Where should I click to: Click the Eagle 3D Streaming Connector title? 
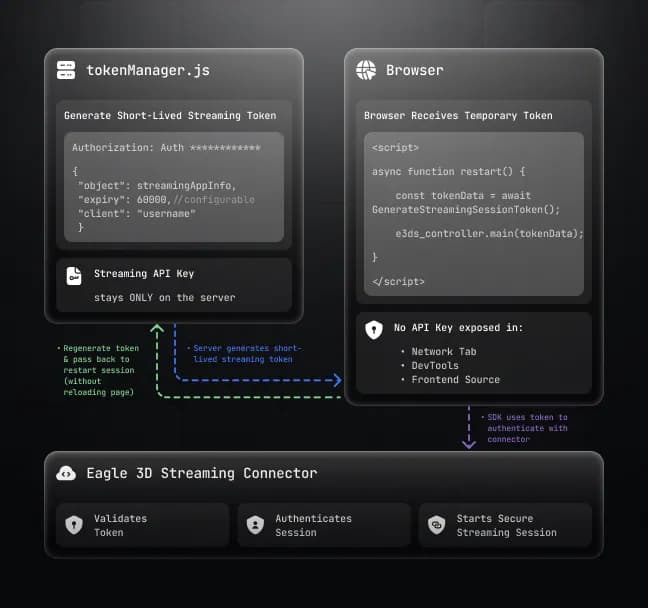point(202,473)
